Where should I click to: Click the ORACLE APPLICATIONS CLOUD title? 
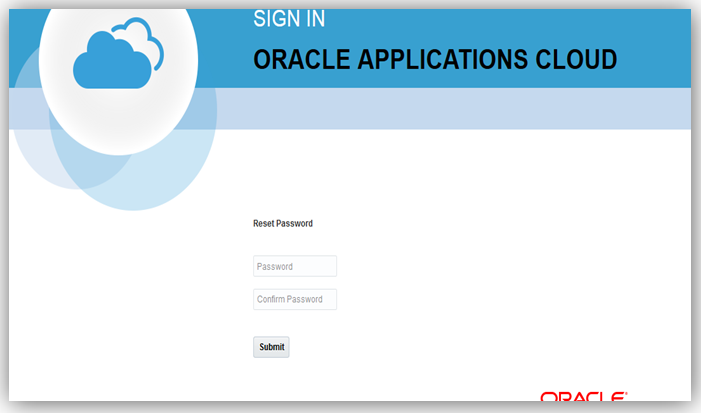(435, 59)
